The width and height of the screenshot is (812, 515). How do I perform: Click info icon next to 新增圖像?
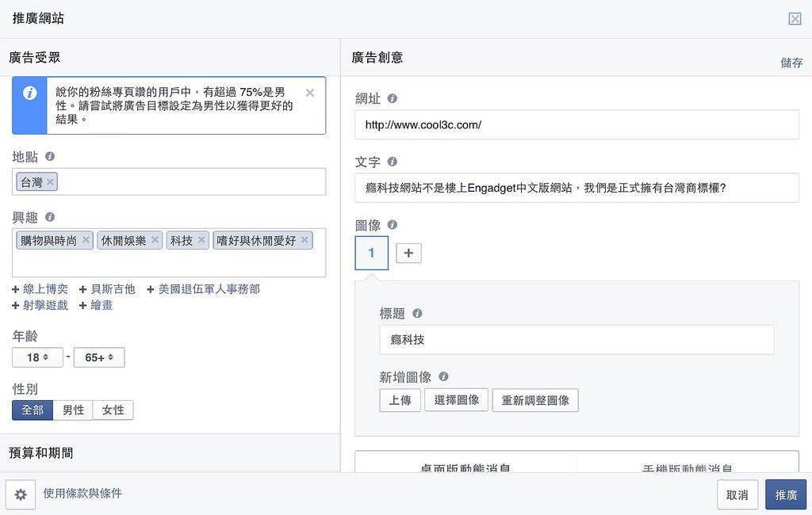[x=443, y=377]
